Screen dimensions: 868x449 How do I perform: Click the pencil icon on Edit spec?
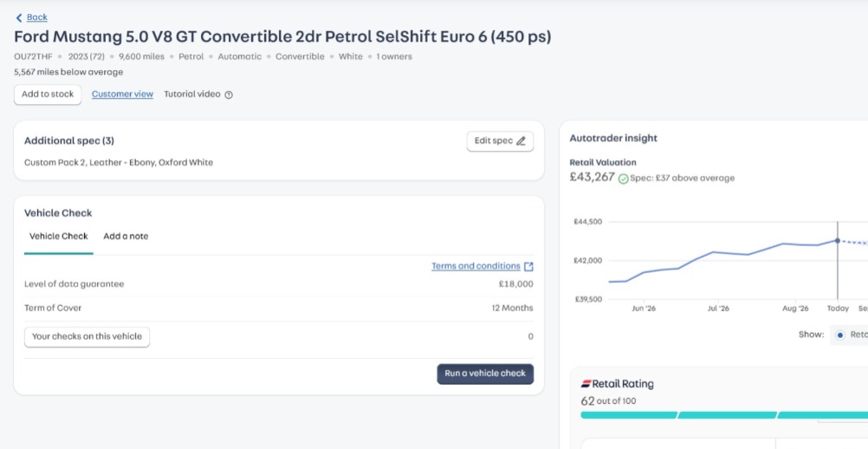tap(521, 141)
